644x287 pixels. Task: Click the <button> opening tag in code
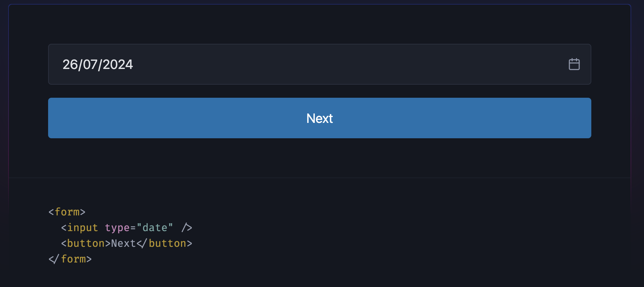(x=85, y=243)
